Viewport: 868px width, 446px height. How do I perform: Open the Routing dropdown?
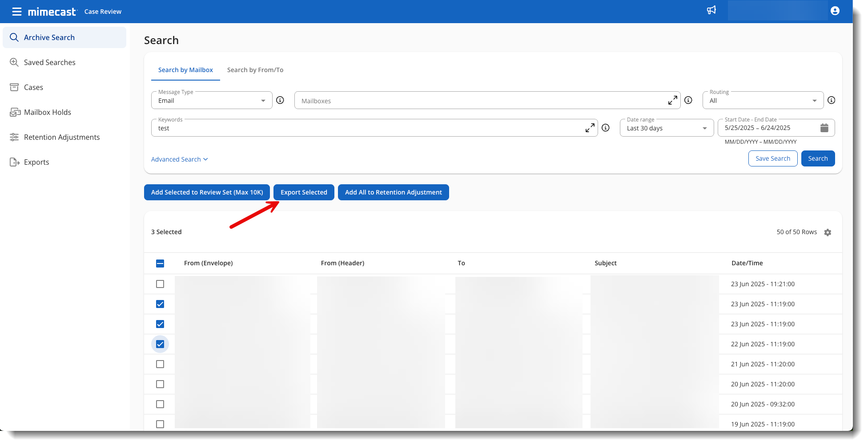(x=763, y=101)
